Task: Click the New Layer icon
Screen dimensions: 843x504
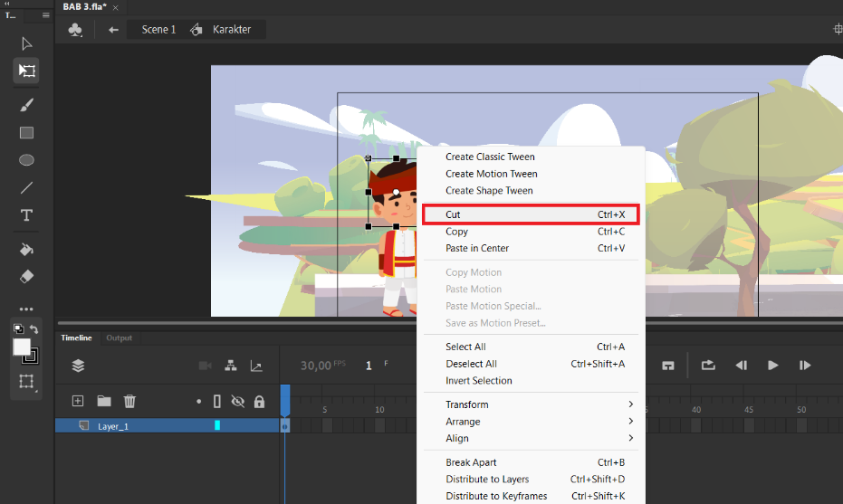Action: [x=78, y=401]
